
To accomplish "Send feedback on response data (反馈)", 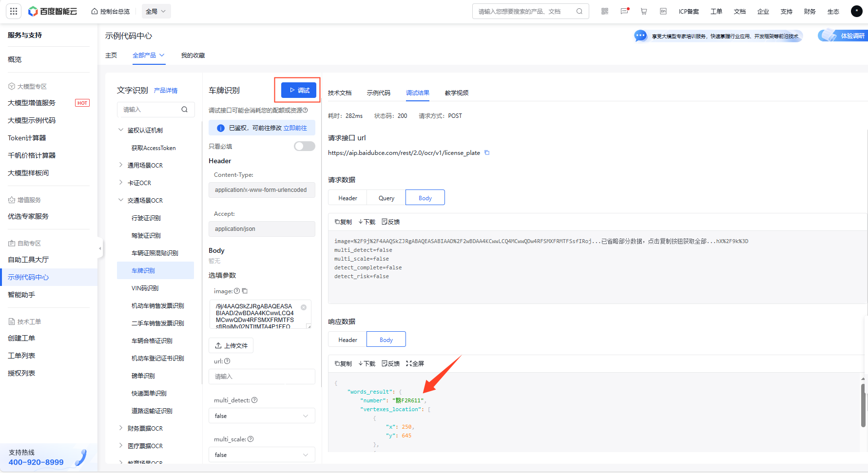I will (x=390, y=363).
